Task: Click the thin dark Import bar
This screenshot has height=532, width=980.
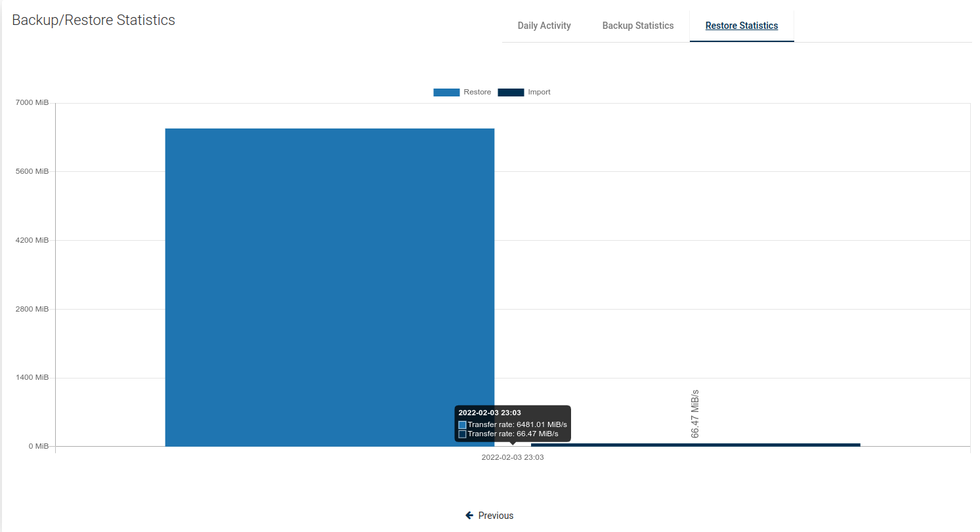Action: (x=695, y=445)
